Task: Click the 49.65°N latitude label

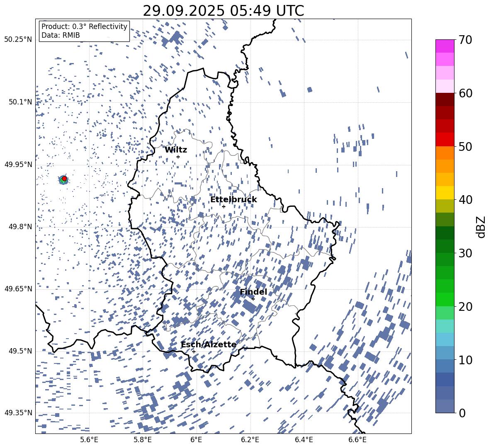Action: [18, 288]
